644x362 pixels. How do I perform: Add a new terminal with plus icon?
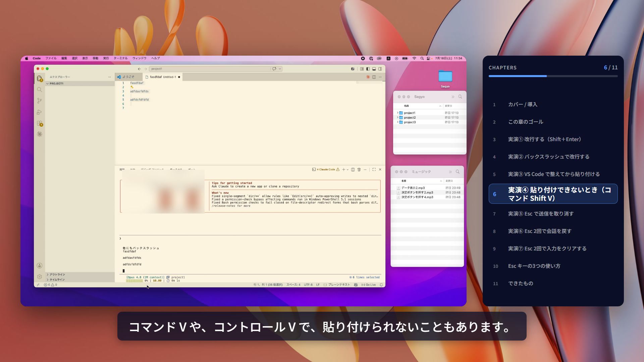[343, 170]
